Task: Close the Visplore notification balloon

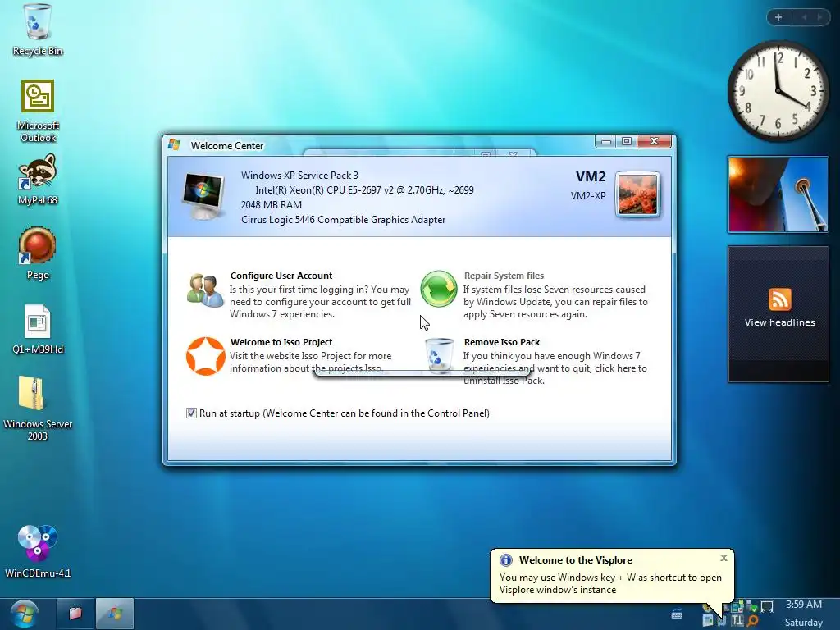Action: point(724,558)
